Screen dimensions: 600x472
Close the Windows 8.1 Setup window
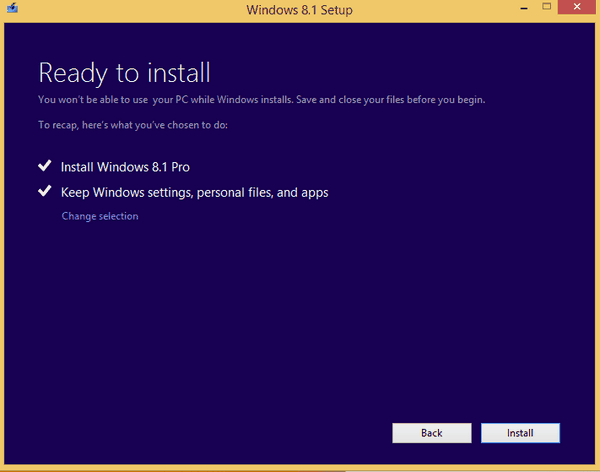point(577,7)
